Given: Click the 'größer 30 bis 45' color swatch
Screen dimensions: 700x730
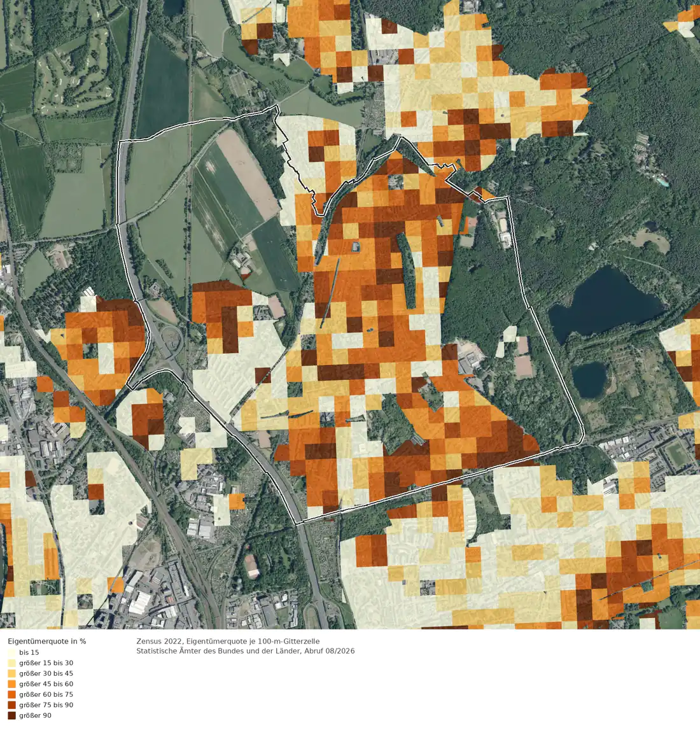Looking at the screenshot, I should click(11, 673).
